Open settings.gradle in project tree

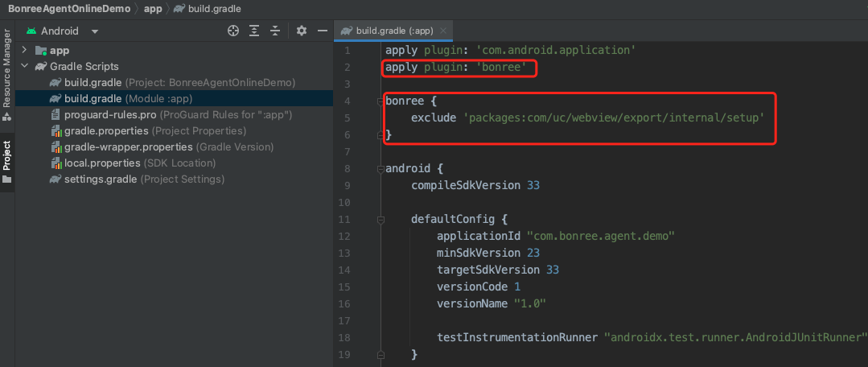point(101,179)
